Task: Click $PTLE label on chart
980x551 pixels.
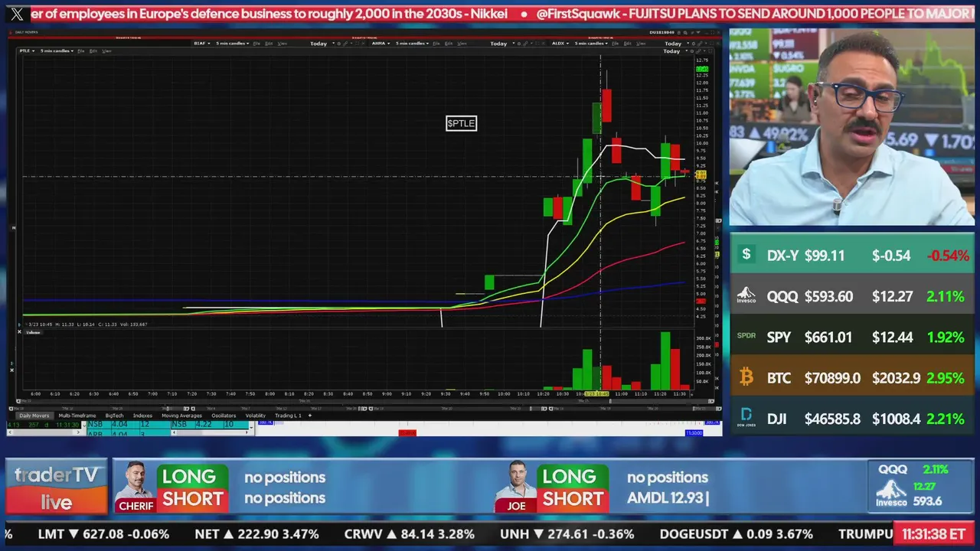Action: pyautogui.click(x=461, y=123)
